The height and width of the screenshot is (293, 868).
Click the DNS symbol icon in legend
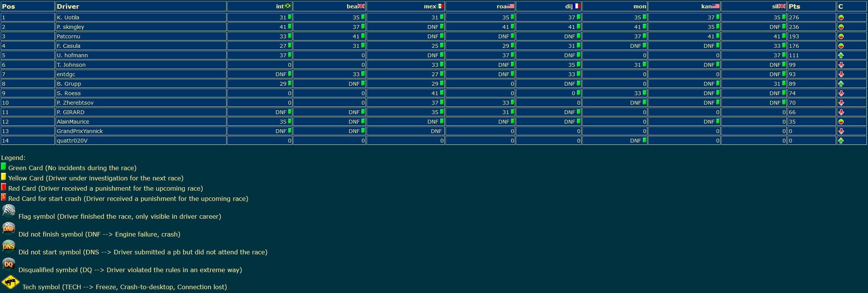pyautogui.click(x=9, y=246)
